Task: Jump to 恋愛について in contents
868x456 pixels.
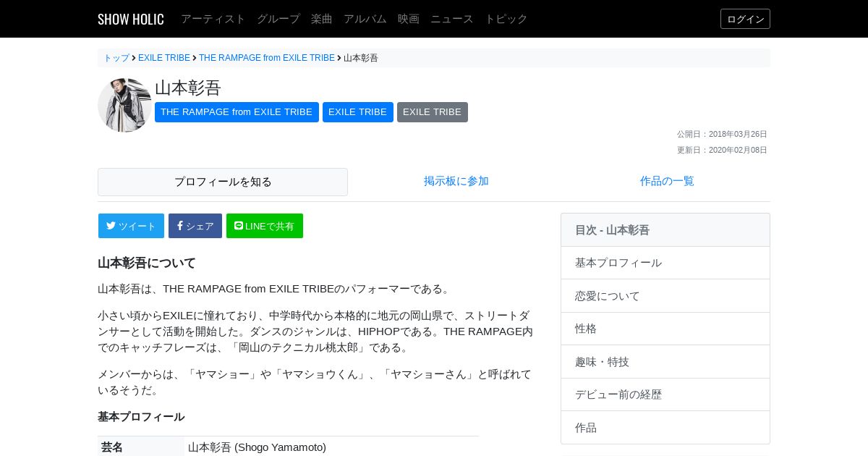Action: [665, 296]
